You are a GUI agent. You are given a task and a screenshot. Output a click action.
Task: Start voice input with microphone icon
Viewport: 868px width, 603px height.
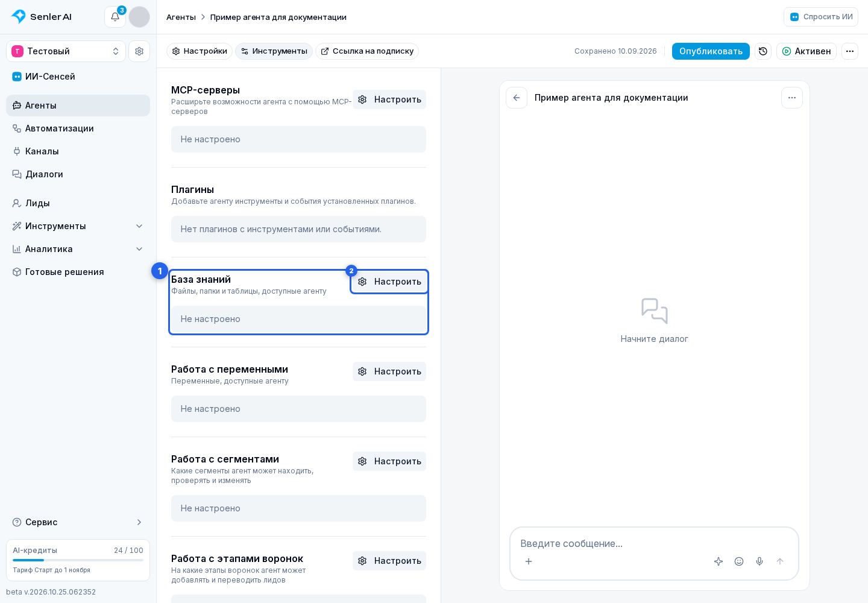tap(759, 561)
